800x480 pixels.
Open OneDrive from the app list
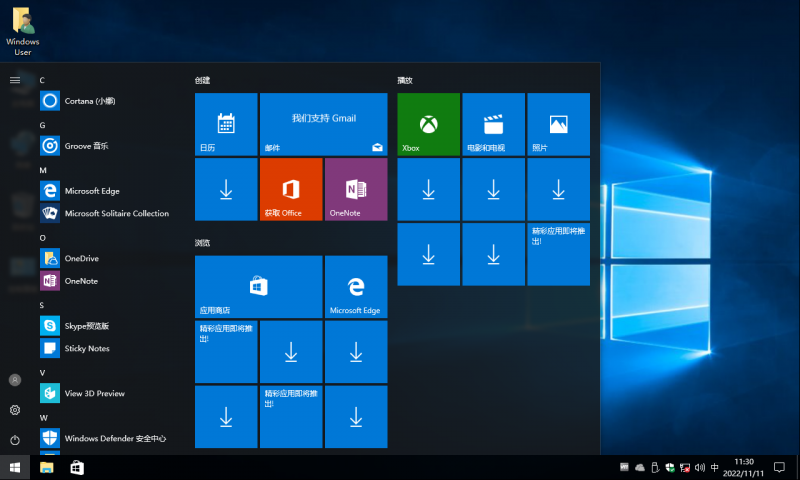click(x=110, y=258)
